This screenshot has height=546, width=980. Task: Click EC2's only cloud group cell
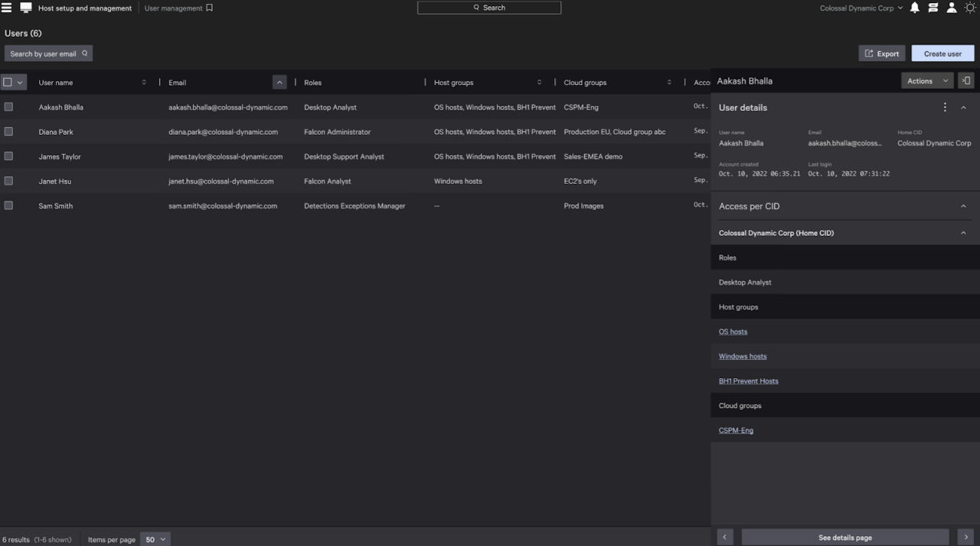point(580,181)
